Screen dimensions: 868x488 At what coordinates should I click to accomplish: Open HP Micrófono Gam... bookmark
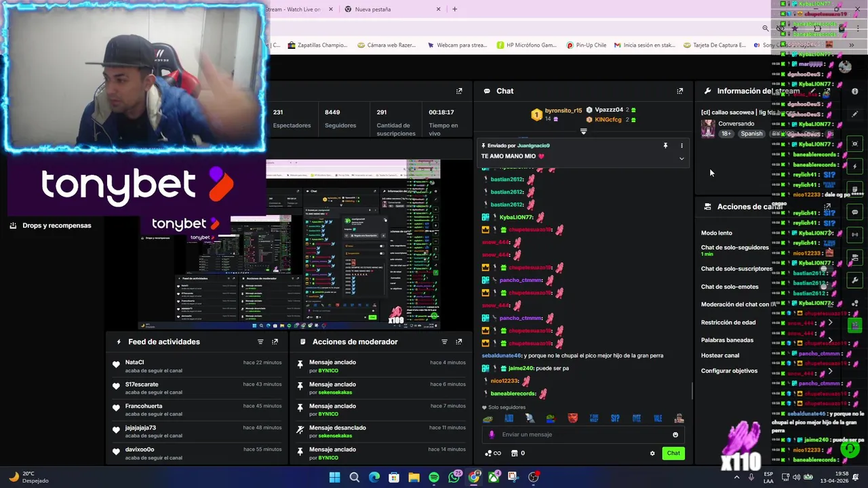[x=526, y=45]
